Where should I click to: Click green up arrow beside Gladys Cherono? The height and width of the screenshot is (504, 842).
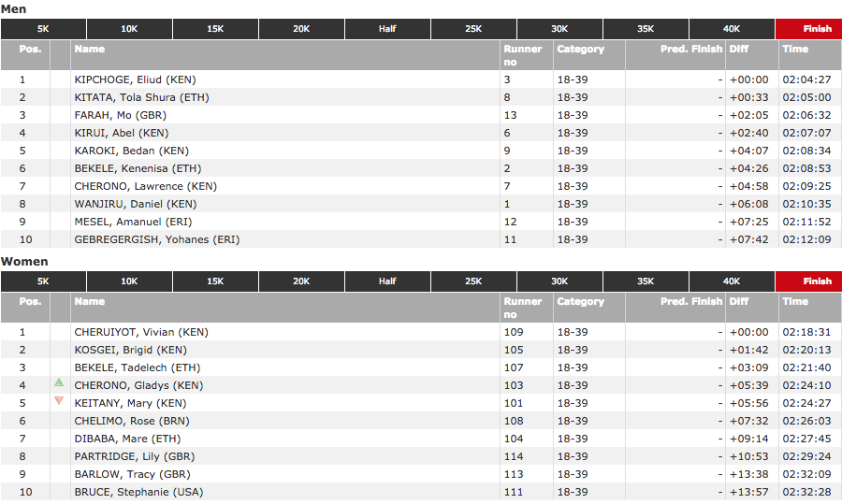pos(59,382)
